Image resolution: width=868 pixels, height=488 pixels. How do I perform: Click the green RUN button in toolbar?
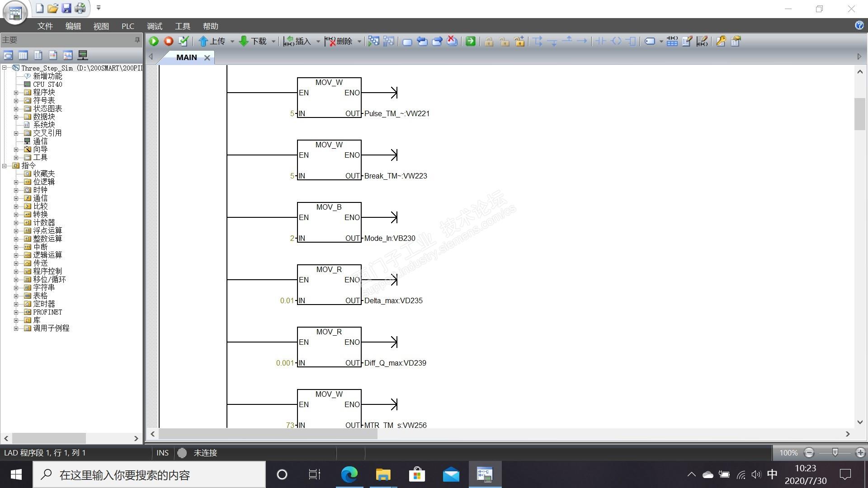point(154,41)
